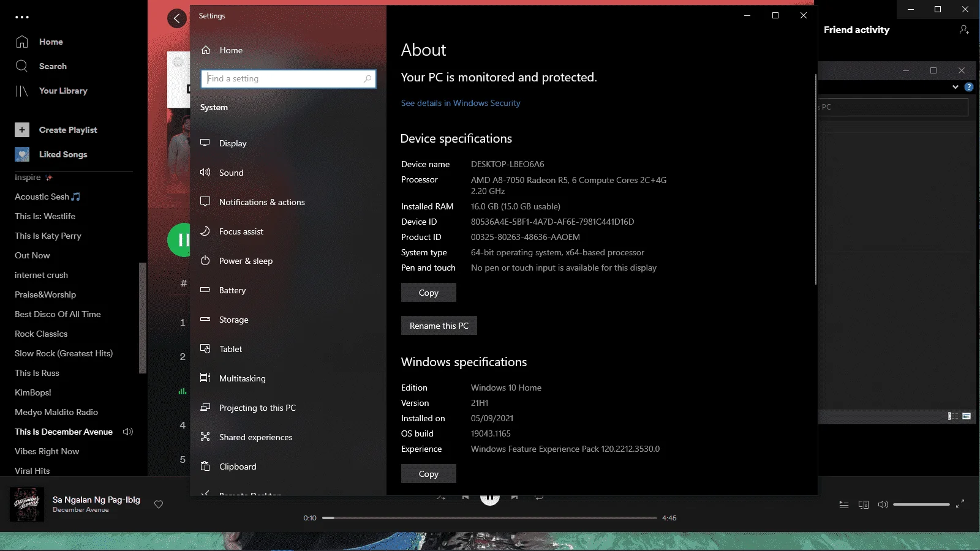This screenshot has height=551, width=980.
Task: Click the search field in background window
Action: pyautogui.click(x=894, y=107)
